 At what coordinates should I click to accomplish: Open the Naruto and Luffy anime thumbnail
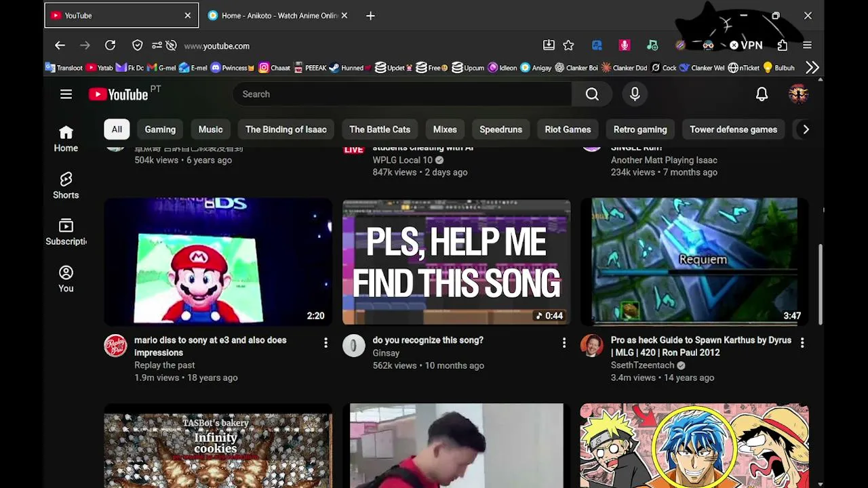pyautogui.click(x=694, y=445)
